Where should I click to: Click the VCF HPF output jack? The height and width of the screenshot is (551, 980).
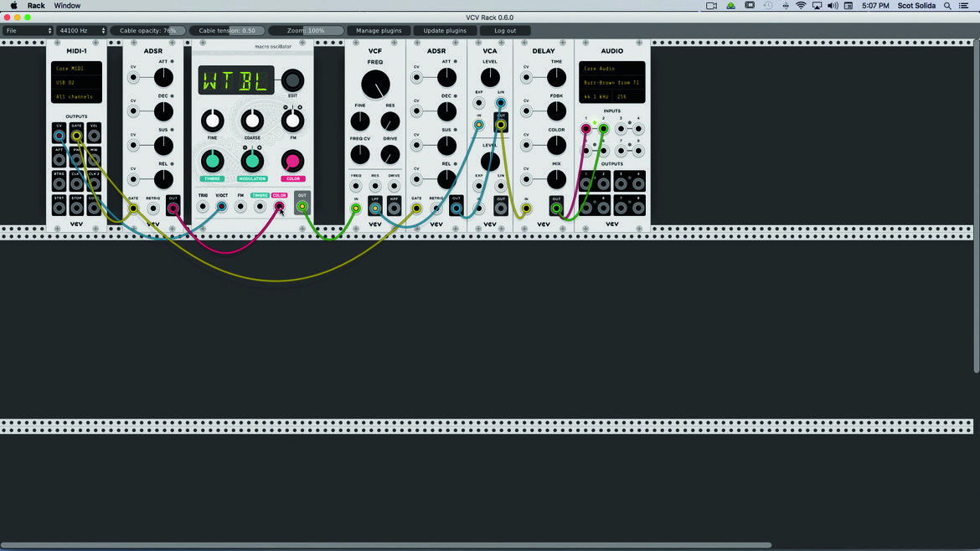tap(394, 208)
